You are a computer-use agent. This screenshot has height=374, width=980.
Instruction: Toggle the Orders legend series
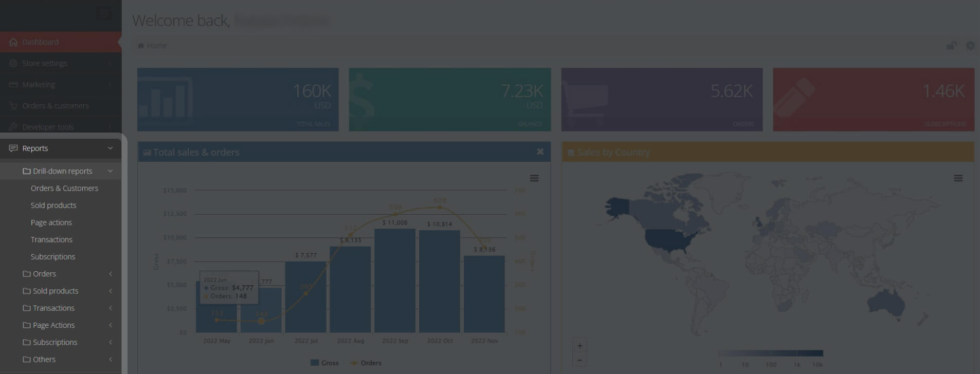(366, 363)
